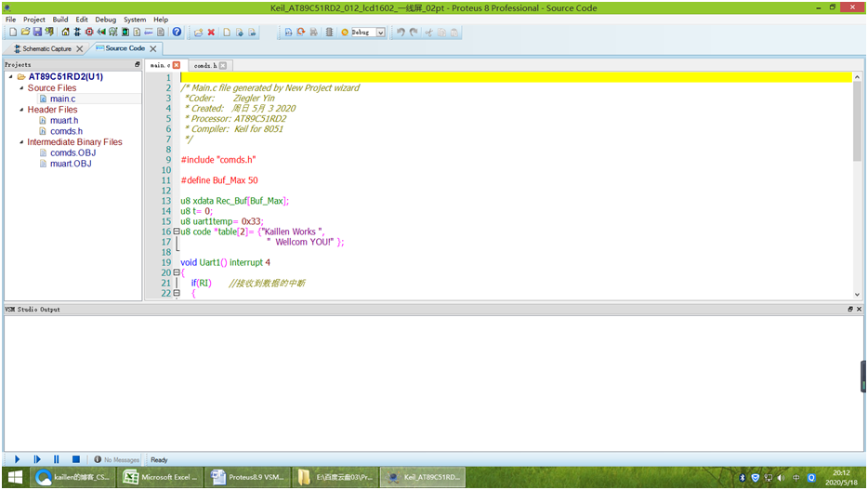Build project toolbar icon
This screenshot has height=490, width=868.
[288, 33]
